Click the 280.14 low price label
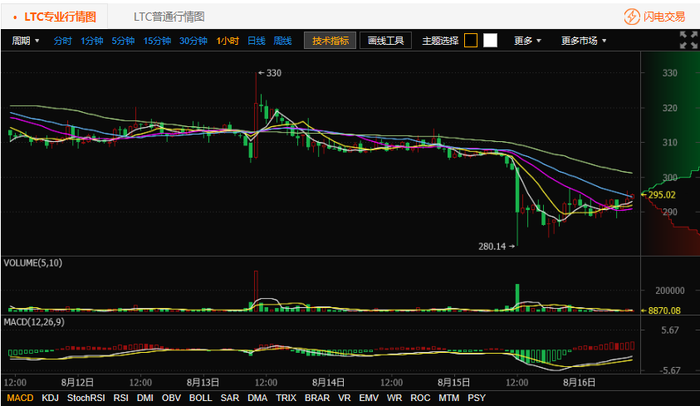Image resolution: width=700 pixels, height=406 pixels. [492, 246]
